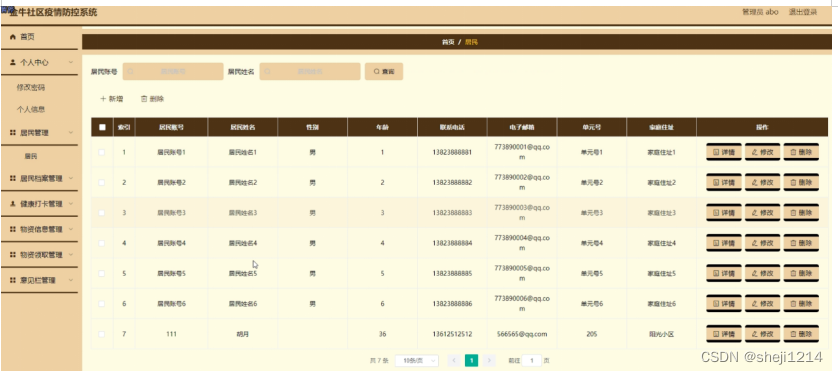Check the checkbox for row 居民账号5
838x374 pixels.
102,274
